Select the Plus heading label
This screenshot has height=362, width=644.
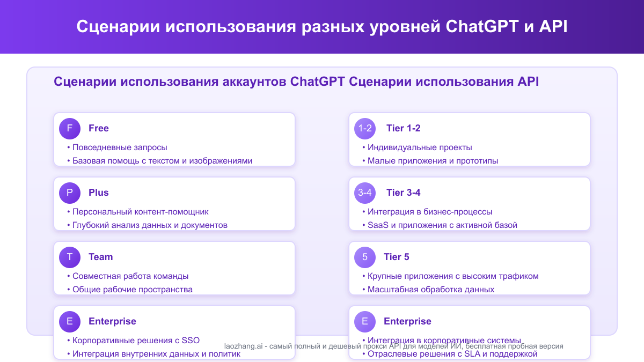[x=98, y=193]
